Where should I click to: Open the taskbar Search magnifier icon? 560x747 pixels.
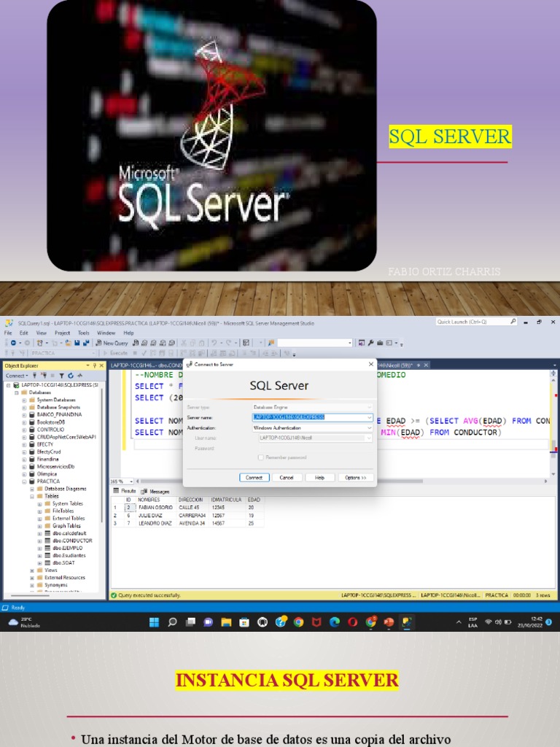[172, 622]
